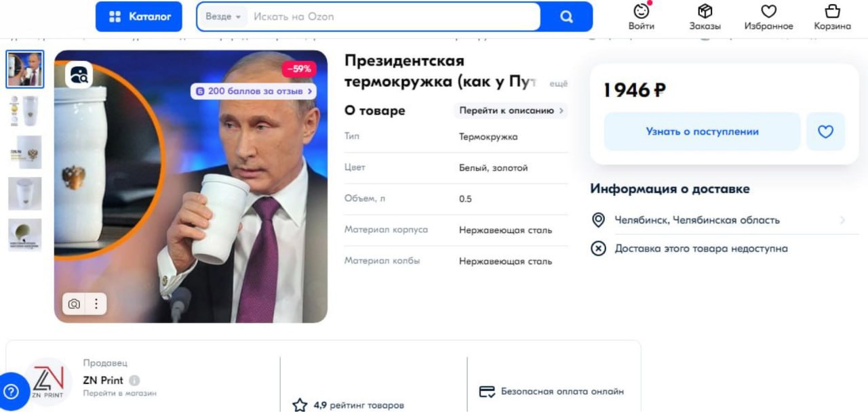Viewport: 868px width, 418px height.
Task: Expand the product title with ещё
Action: [x=558, y=83]
